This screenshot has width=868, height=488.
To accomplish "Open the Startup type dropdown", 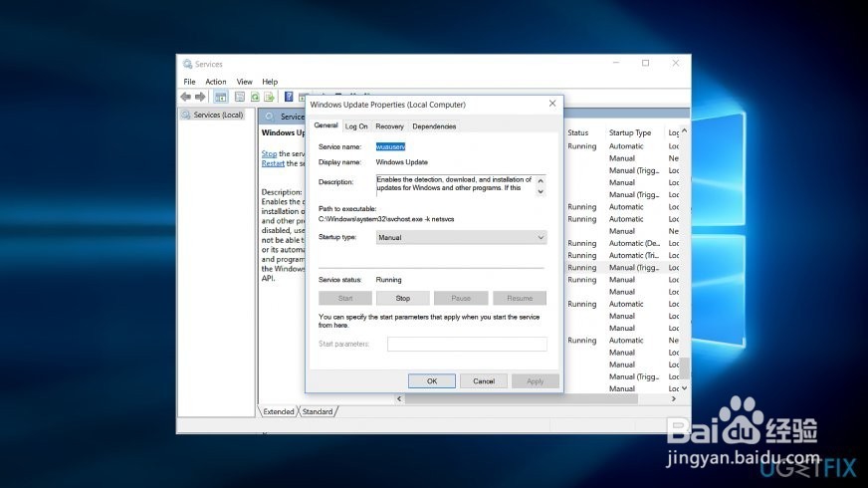I will (x=461, y=237).
